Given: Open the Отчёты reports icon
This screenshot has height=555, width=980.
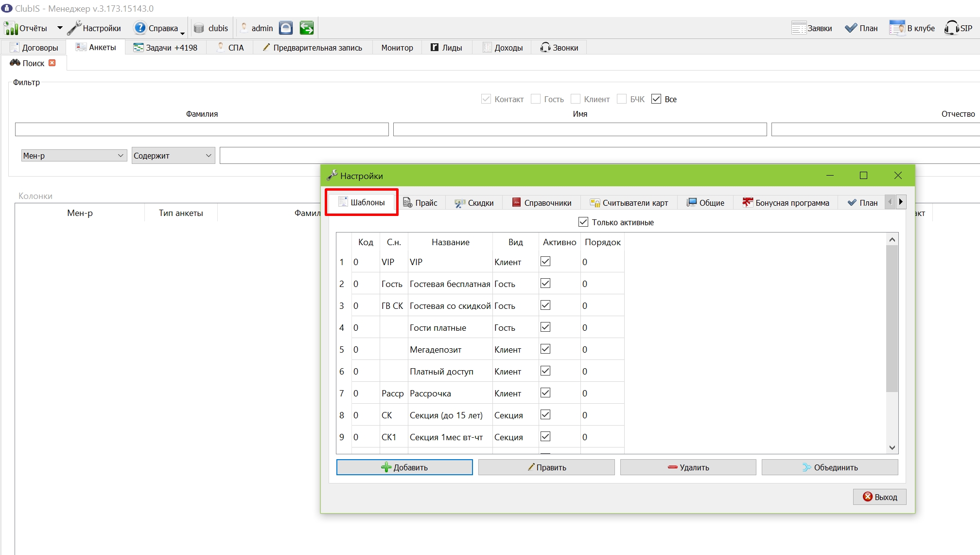Looking at the screenshot, I should click(11, 28).
